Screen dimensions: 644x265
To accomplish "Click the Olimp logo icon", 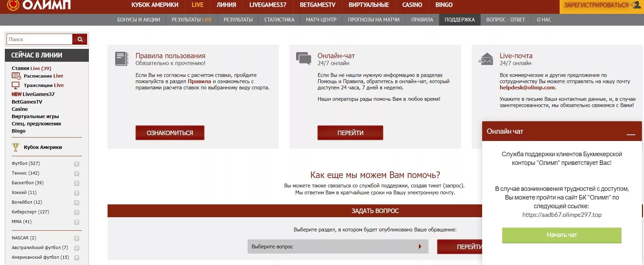I will 13,5.
